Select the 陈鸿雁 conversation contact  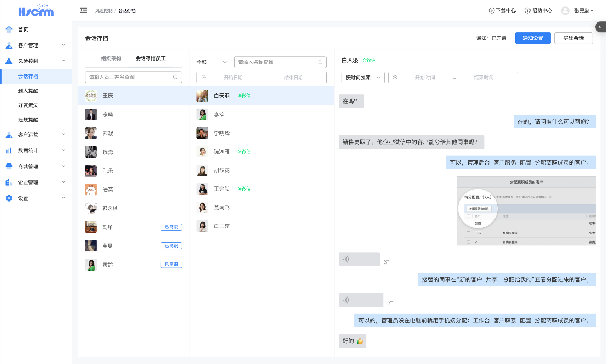point(221,151)
